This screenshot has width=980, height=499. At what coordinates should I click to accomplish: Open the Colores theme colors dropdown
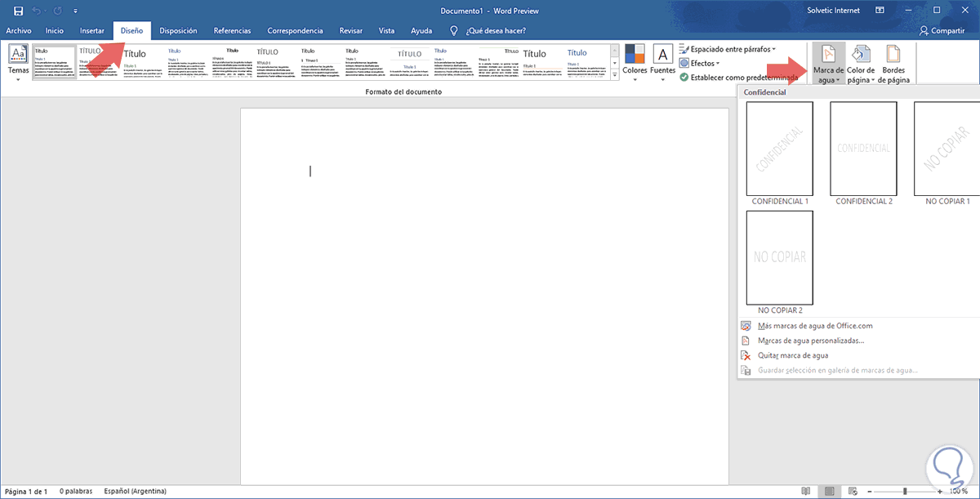pyautogui.click(x=635, y=63)
